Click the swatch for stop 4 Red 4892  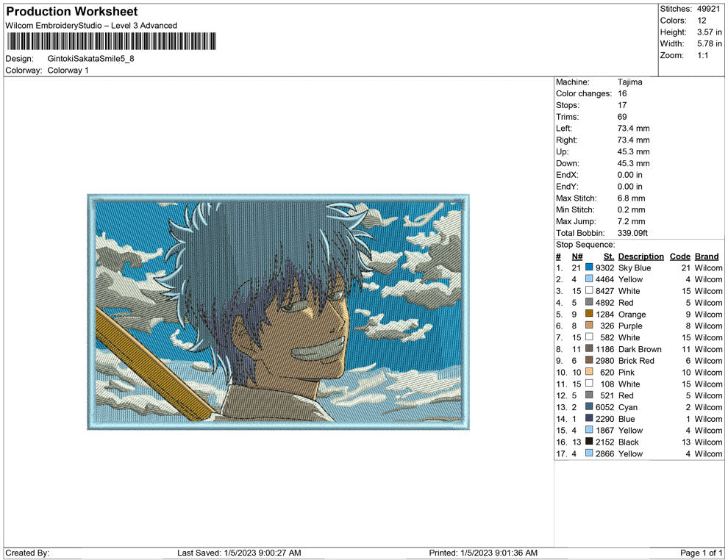point(589,302)
